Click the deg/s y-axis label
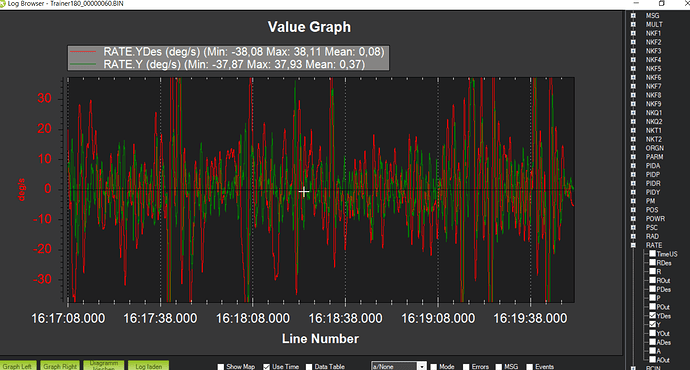Screen dimensions: 690x370 tap(21, 190)
